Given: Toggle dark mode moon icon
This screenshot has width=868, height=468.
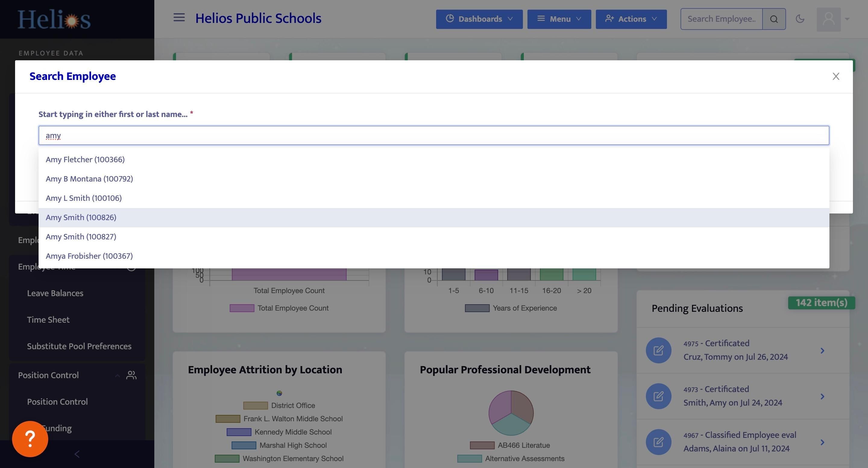Looking at the screenshot, I should [x=800, y=19].
